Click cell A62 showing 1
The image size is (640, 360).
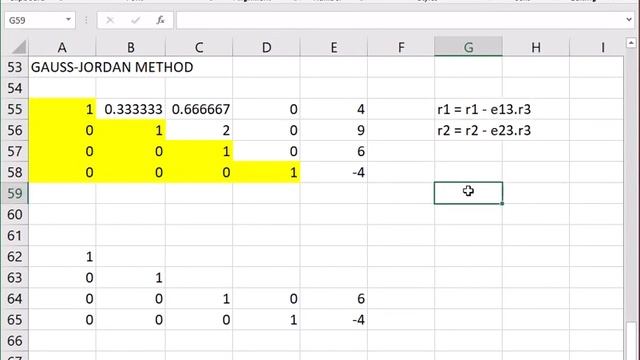pyautogui.click(x=62, y=257)
